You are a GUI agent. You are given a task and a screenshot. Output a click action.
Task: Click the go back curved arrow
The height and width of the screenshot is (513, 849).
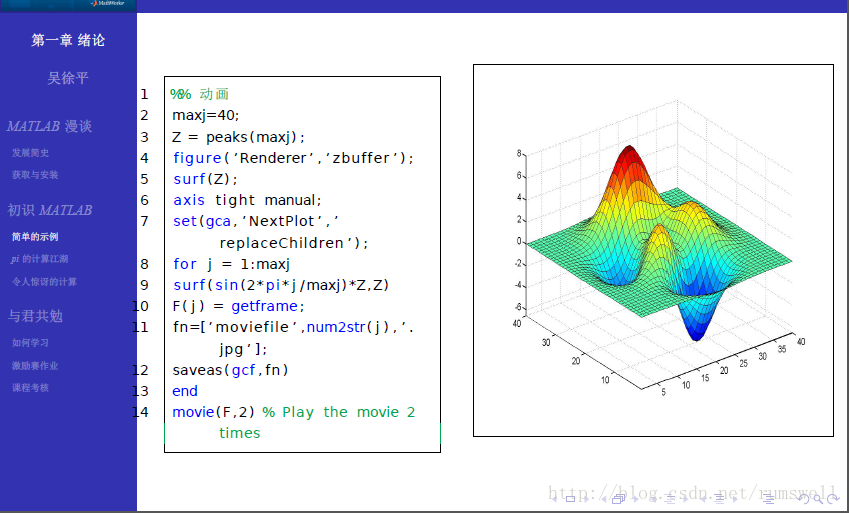tap(803, 499)
